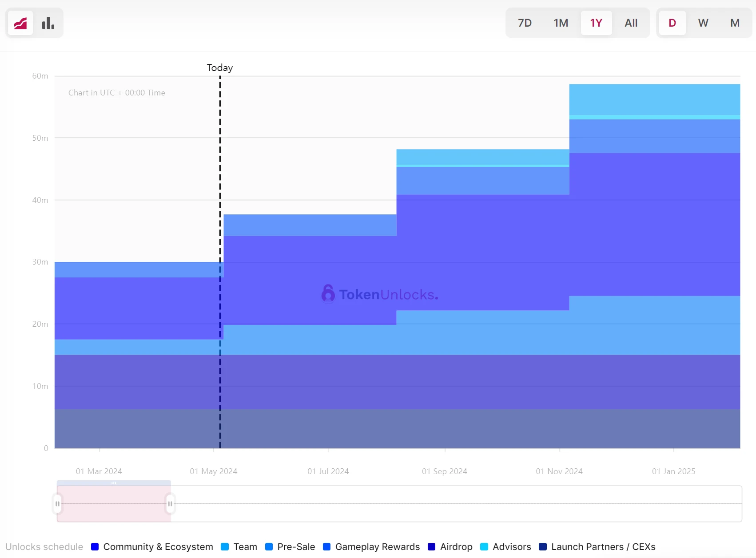The height and width of the screenshot is (558, 756).
Task: Click the left range slider handle
Action: pyautogui.click(x=57, y=504)
